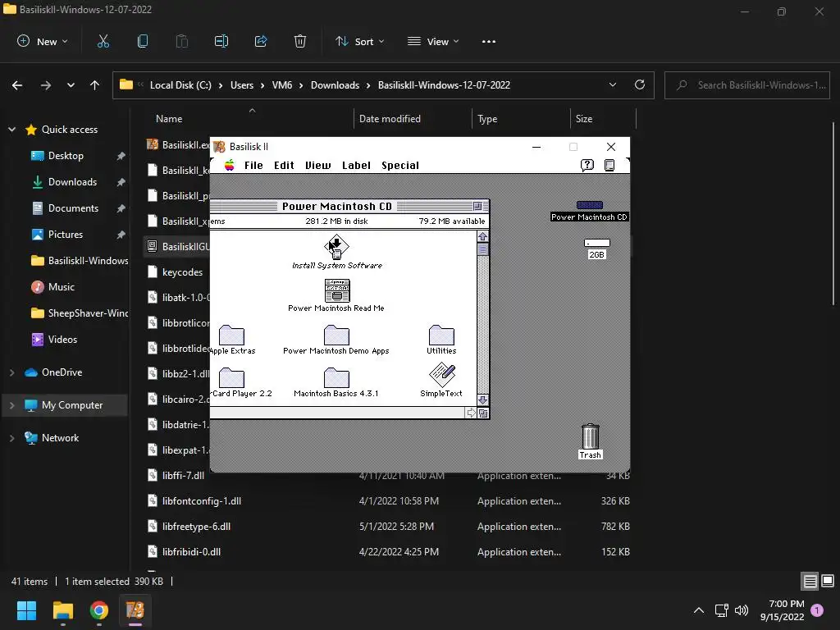Screen dimensions: 840x630
Task: Click the Paste icon in Explorer toolbar
Action: coord(182,41)
